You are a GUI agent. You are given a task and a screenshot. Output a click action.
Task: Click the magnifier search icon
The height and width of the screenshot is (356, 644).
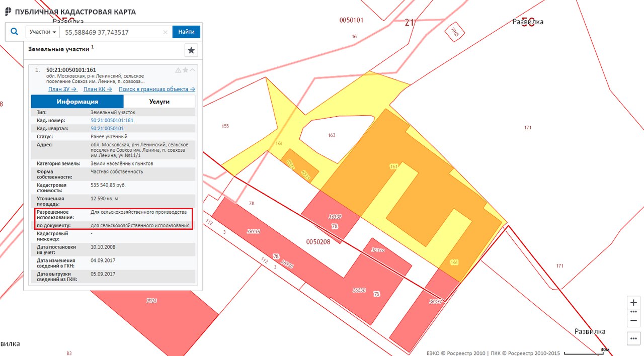pos(14,32)
